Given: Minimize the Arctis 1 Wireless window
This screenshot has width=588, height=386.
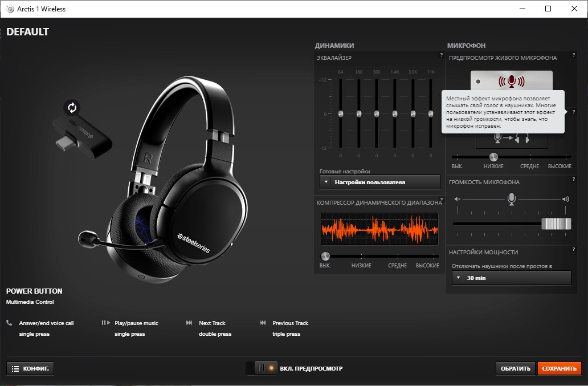Looking at the screenshot, I should coord(522,9).
